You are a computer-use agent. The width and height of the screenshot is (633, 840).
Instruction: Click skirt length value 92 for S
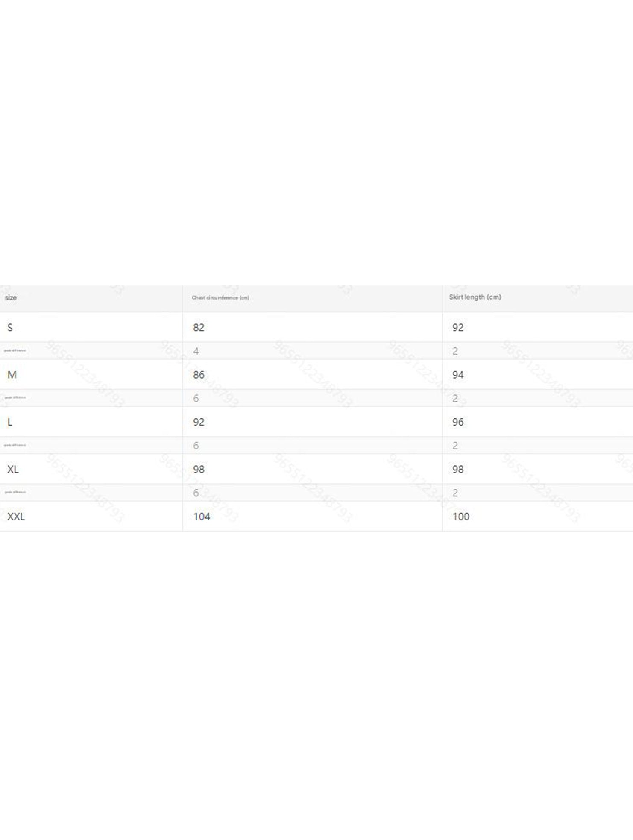point(458,328)
